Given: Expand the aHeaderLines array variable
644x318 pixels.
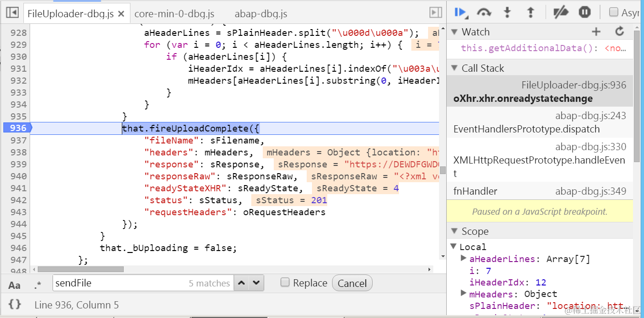Looking at the screenshot, I should pyautogui.click(x=463, y=259).
